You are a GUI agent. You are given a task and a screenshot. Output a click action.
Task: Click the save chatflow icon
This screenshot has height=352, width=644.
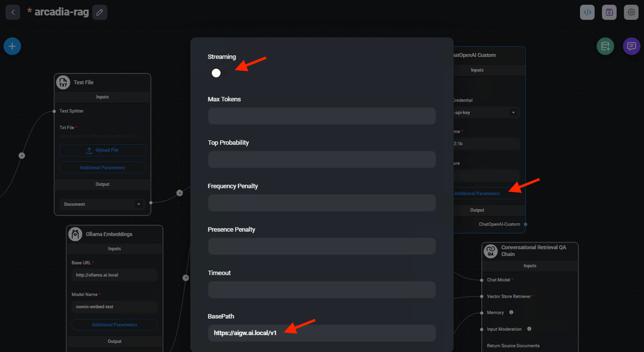(609, 12)
